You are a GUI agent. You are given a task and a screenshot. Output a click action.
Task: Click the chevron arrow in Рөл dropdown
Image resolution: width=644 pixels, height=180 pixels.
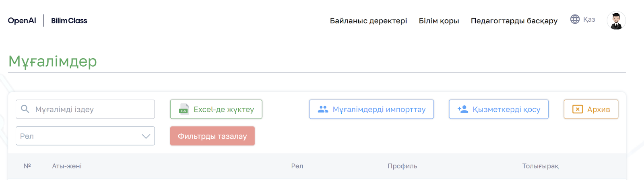click(146, 136)
